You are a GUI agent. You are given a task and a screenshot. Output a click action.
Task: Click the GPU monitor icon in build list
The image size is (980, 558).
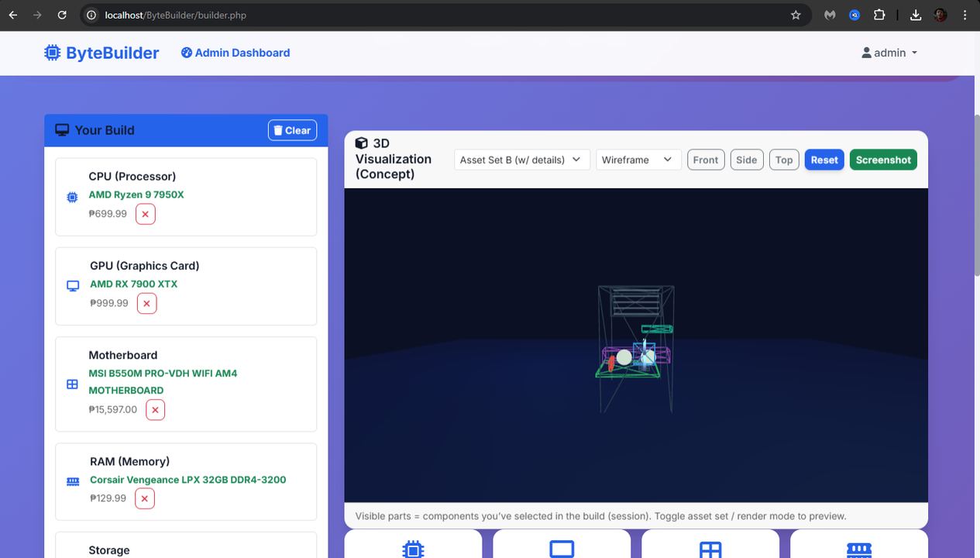coord(73,286)
